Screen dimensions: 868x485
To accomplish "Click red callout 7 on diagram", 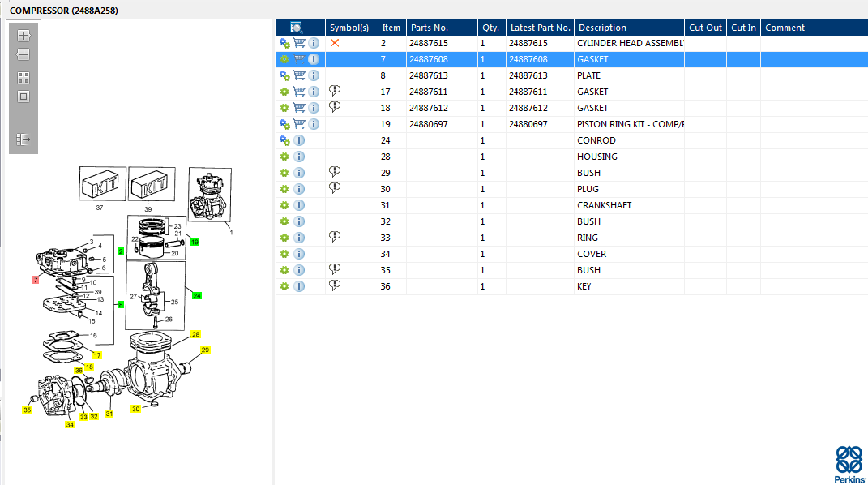I will (x=36, y=280).
